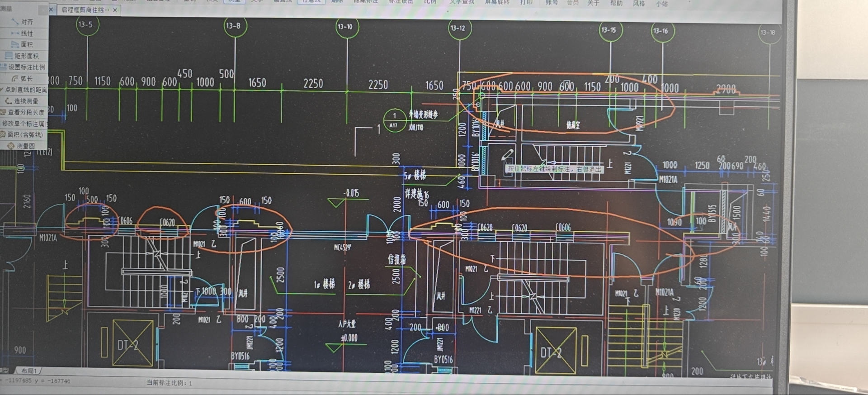Choose 修改单个标注属性 menu entry
Image resolution: width=868 pixels, height=395 pixels.
(x=24, y=124)
